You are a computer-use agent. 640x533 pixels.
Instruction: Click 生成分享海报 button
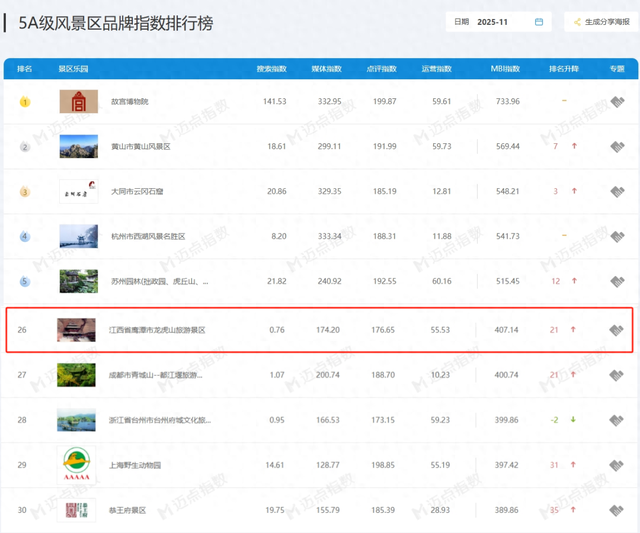pos(601,22)
